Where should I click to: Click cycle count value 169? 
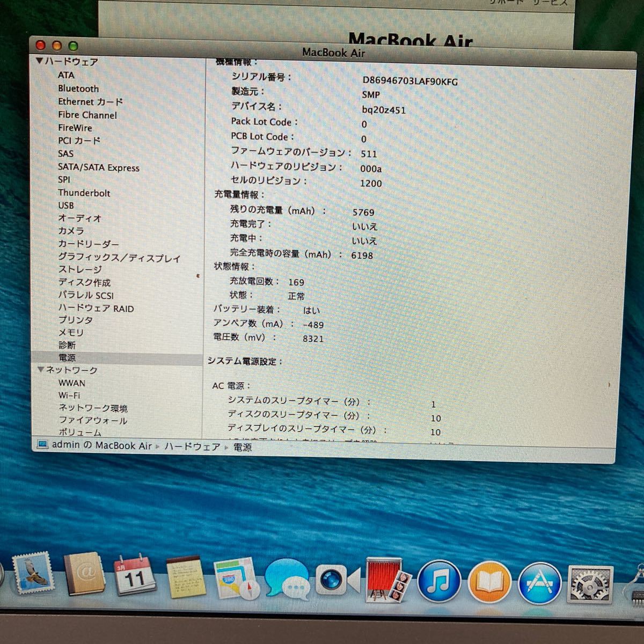[x=296, y=282]
